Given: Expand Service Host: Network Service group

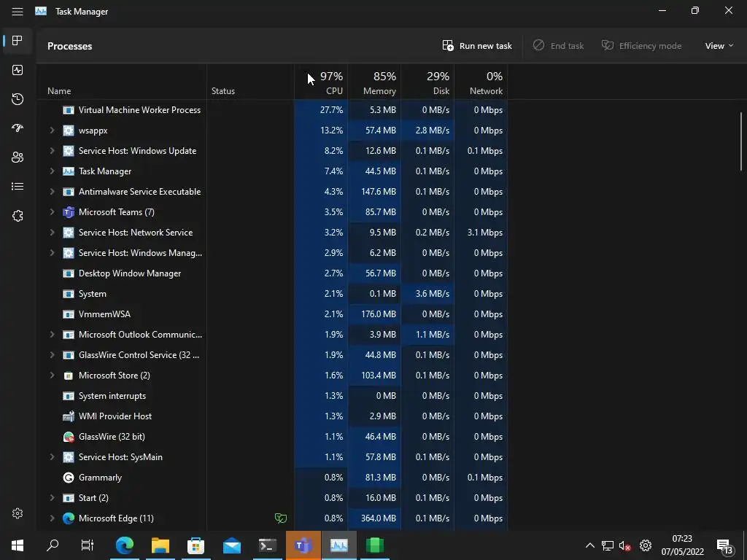Looking at the screenshot, I should (52, 233).
